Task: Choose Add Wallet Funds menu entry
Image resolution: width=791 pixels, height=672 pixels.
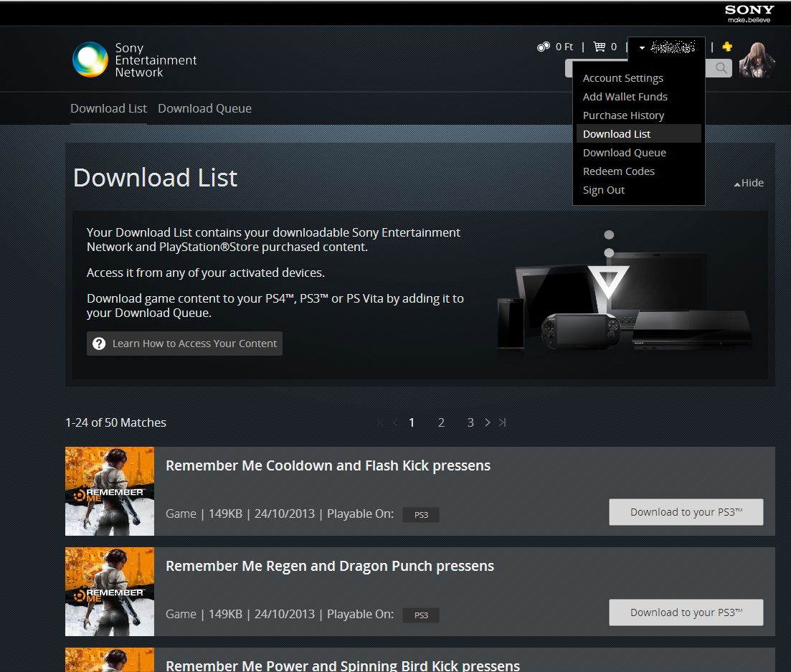Action: point(625,96)
